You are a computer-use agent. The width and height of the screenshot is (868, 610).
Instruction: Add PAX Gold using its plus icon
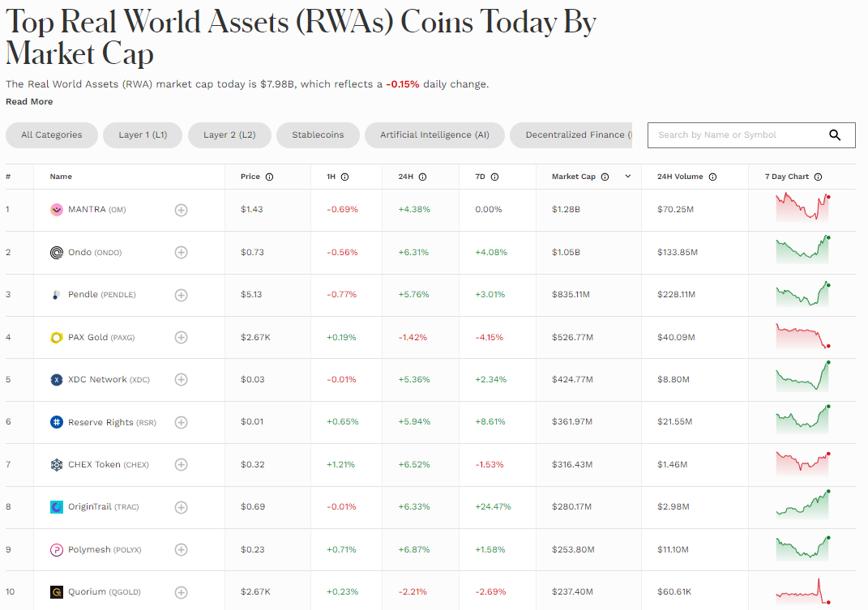pos(181,338)
